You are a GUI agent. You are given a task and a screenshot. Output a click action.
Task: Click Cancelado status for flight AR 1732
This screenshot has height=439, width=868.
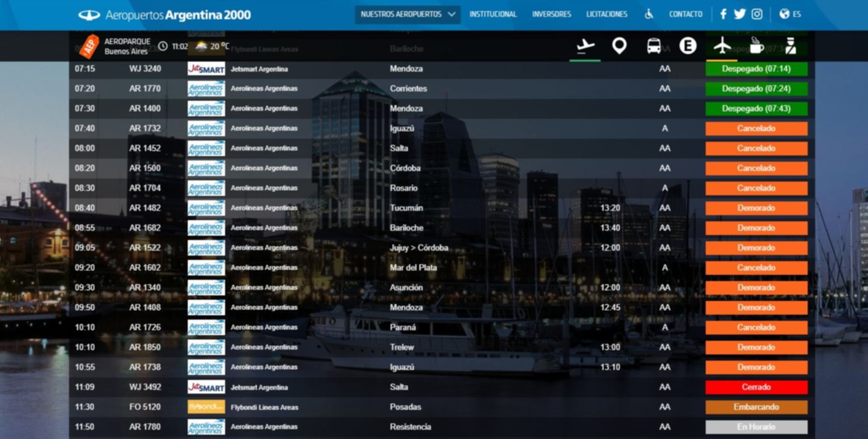point(756,128)
